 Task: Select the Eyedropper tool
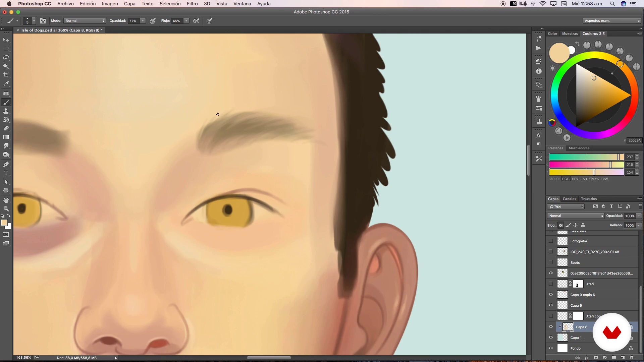[6, 84]
